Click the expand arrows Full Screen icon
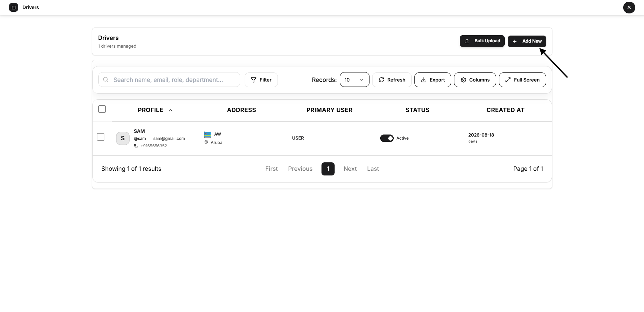Screen dimensions: 644x312 [508, 80]
